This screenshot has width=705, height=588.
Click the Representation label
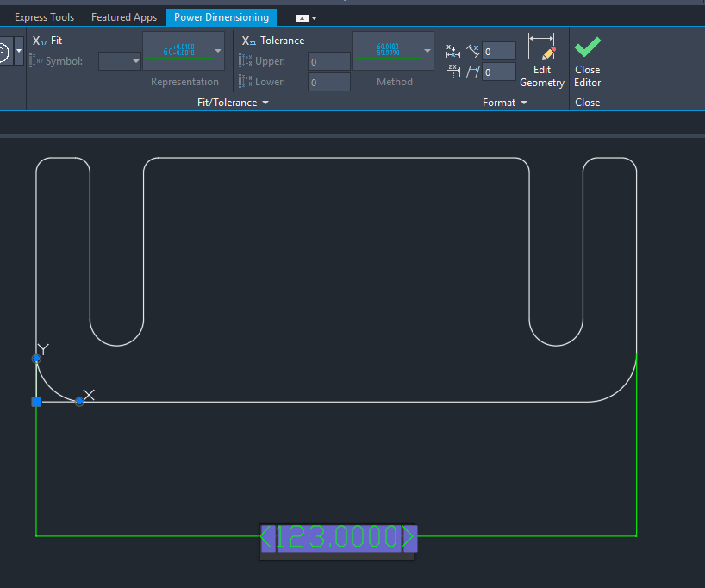(x=184, y=82)
